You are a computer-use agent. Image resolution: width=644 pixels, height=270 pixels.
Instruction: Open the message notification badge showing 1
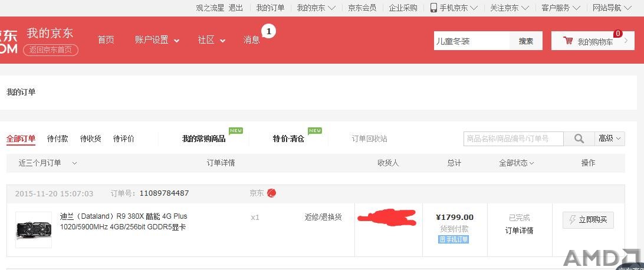click(268, 31)
